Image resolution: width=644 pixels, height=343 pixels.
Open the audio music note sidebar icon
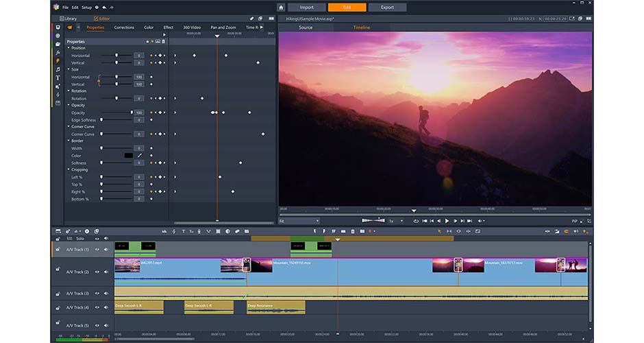point(58,69)
